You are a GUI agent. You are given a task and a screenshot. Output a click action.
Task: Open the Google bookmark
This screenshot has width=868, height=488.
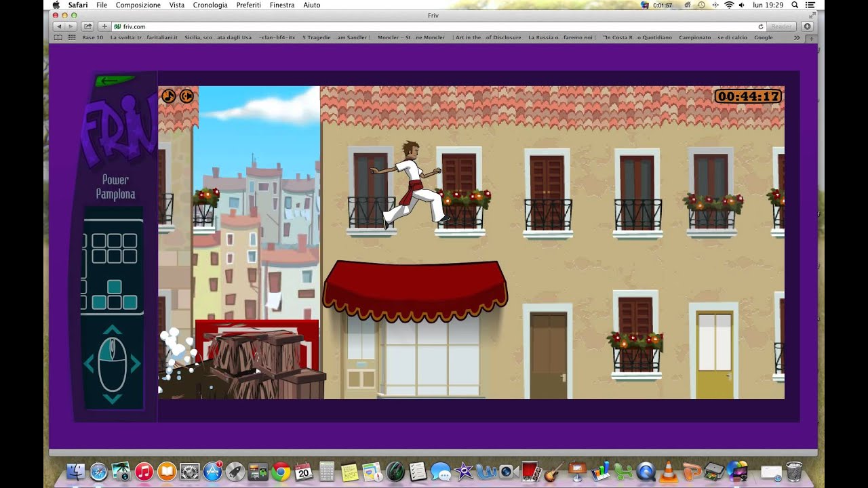click(x=764, y=38)
